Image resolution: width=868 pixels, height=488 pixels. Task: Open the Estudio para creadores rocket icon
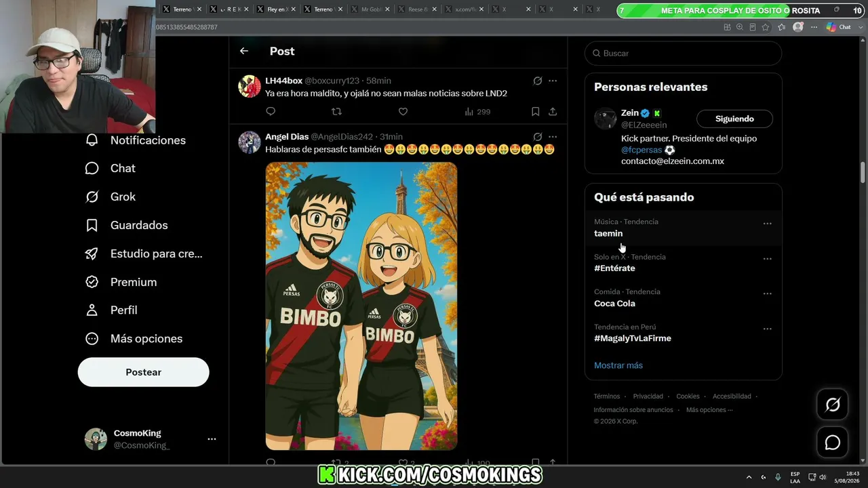(x=92, y=253)
